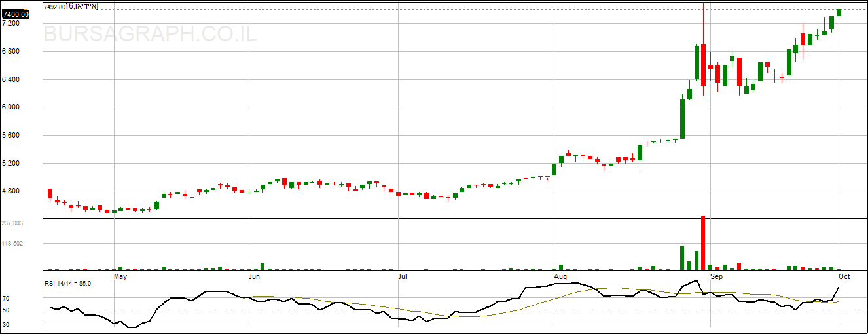Click the Sep label on the time axis
868x334 pixels.
pyautogui.click(x=717, y=277)
